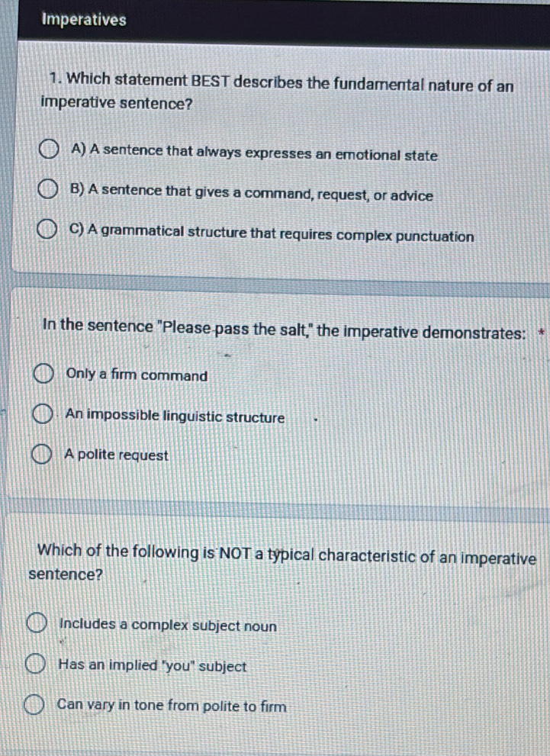The height and width of the screenshot is (756, 550).
Task: Click the 'Imperatives' form title header
Action: click(84, 20)
